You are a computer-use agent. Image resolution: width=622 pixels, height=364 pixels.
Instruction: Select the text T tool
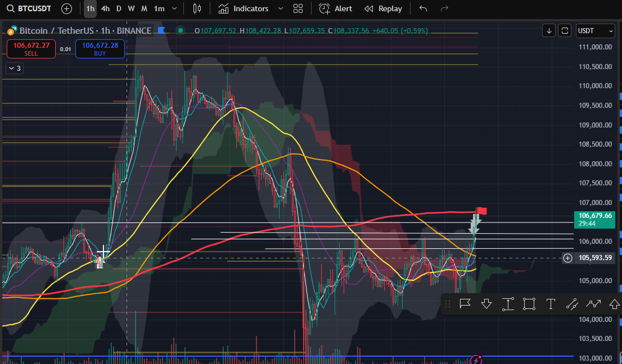(x=551, y=304)
